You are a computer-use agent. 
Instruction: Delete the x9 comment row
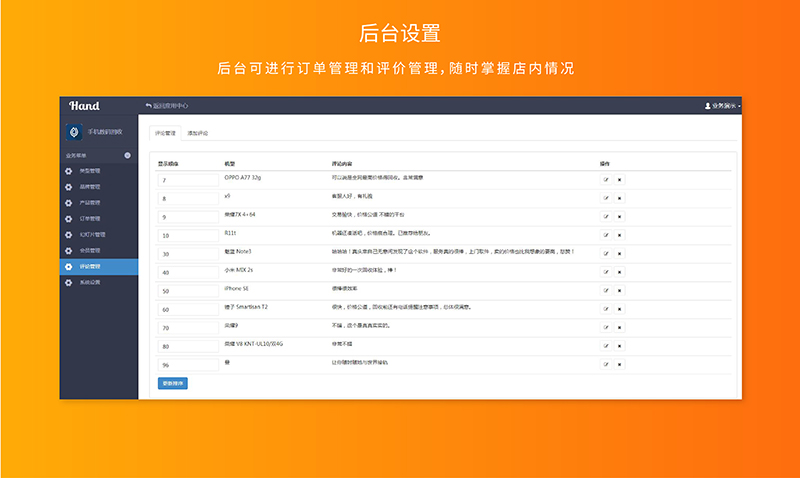pos(619,198)
